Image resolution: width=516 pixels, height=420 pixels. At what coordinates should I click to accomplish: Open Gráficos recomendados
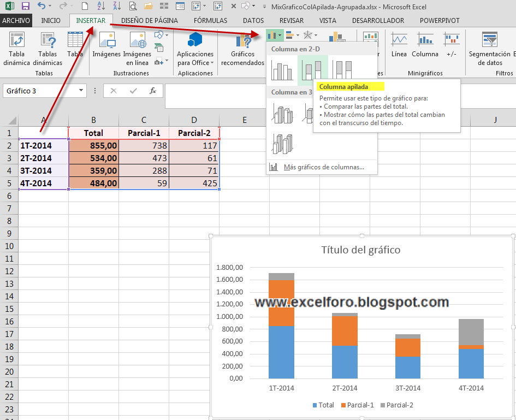(x=242, y=49)
